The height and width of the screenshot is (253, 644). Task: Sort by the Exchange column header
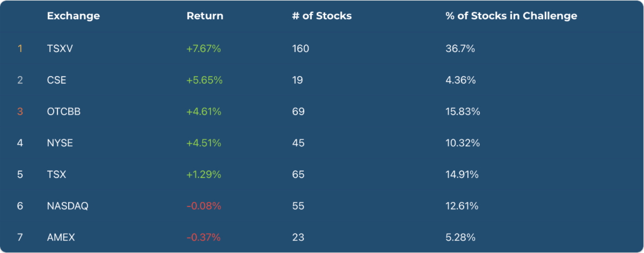(73, 16)
